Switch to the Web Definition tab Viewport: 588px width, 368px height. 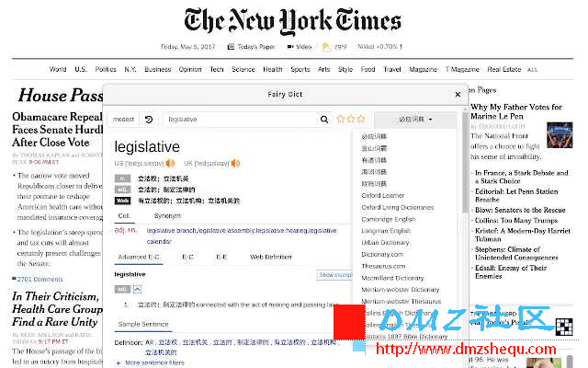[270, 257]
